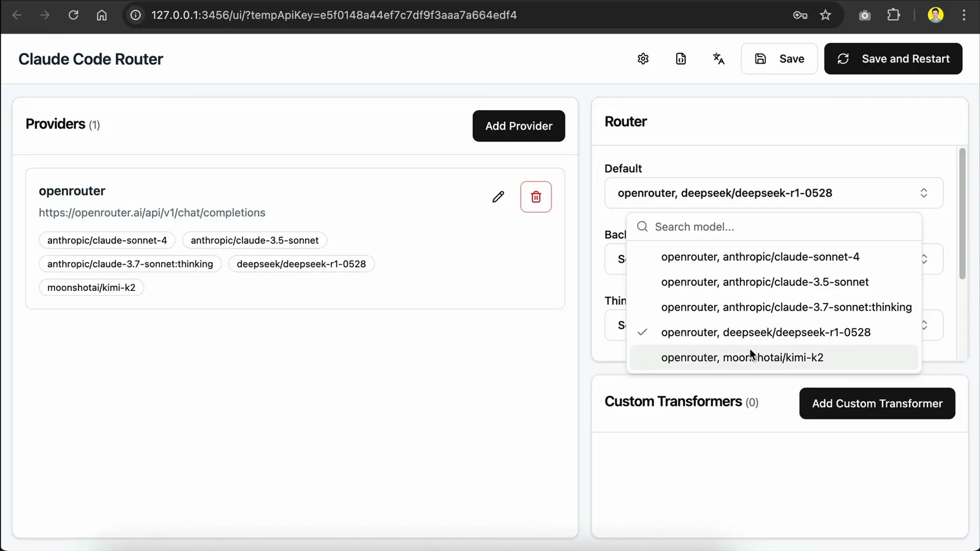Go to browser home page
This screenshot has height=551, width=980.
click(x=102, y=15)
